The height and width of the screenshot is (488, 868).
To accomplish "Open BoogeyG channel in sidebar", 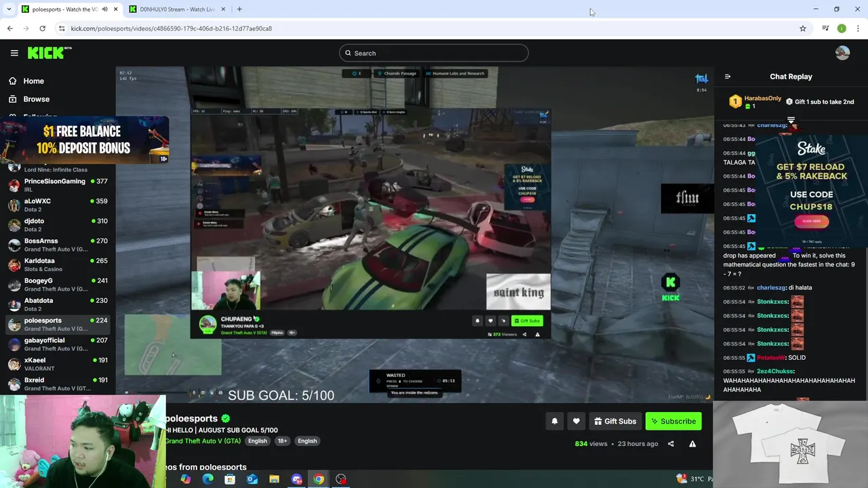I will 58,284.
